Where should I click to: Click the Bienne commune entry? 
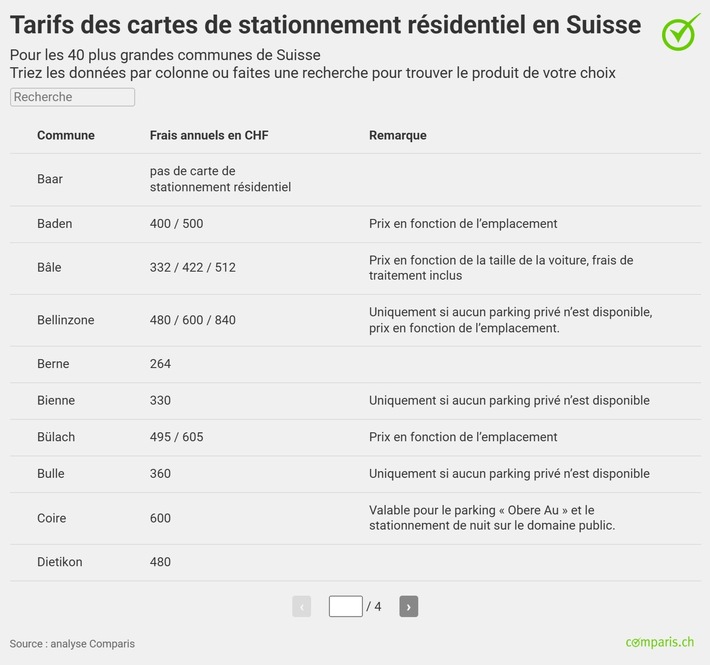[x=56, y=401]
